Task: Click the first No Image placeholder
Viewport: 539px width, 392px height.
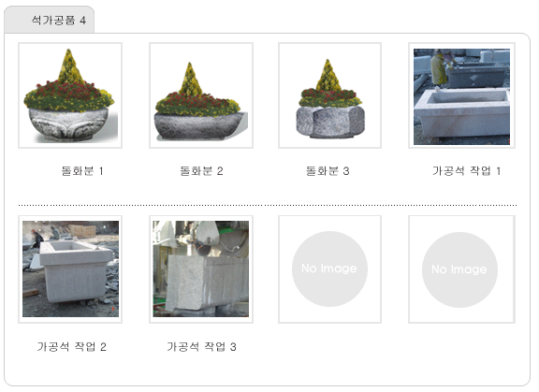Action: (329, 269)
